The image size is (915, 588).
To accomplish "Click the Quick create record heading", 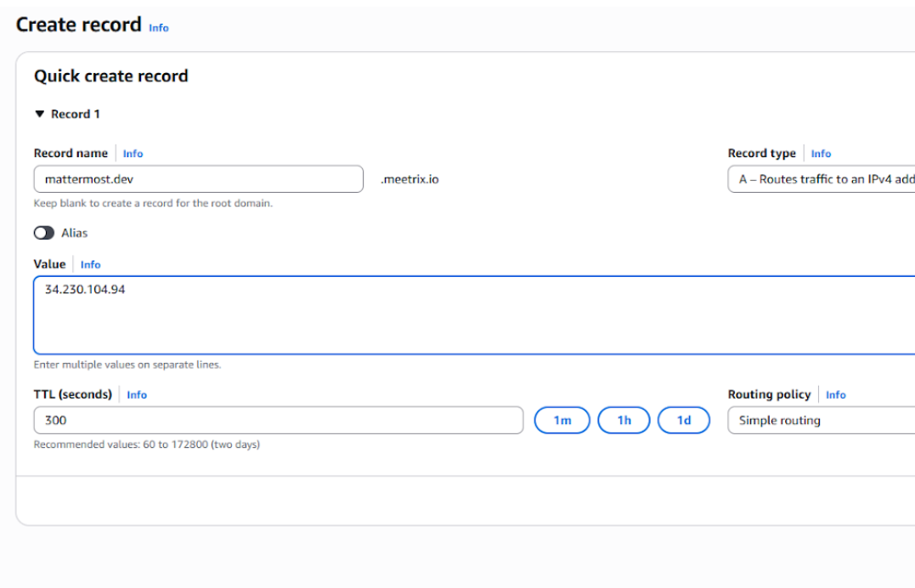I will point(111,76).
